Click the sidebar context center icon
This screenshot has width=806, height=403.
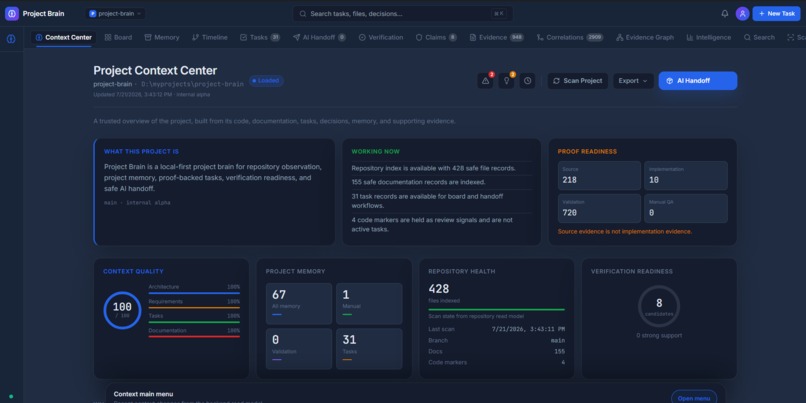click(x=11, y=39)
